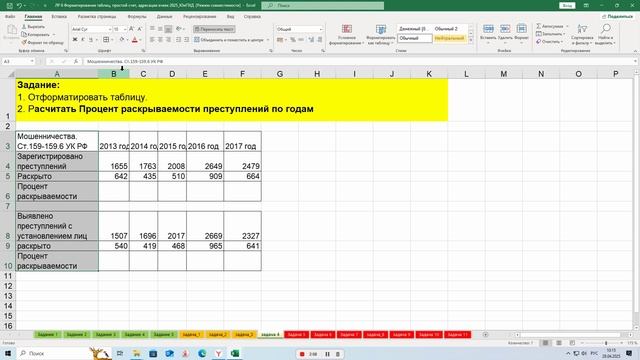Select column header L
Viewport: 640px width, 360px height.
coord(466,74)
